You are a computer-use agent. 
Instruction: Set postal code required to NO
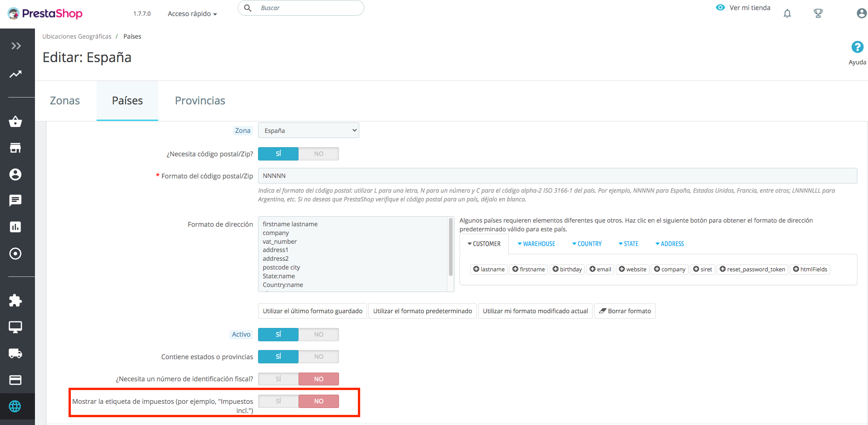pos(319,154)
